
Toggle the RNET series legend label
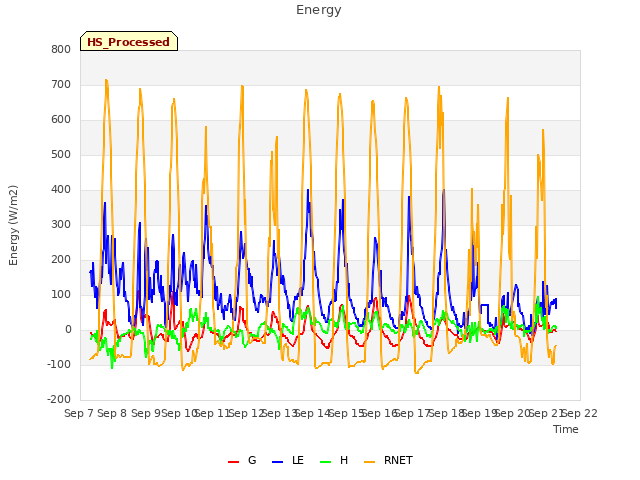point(398,460)
